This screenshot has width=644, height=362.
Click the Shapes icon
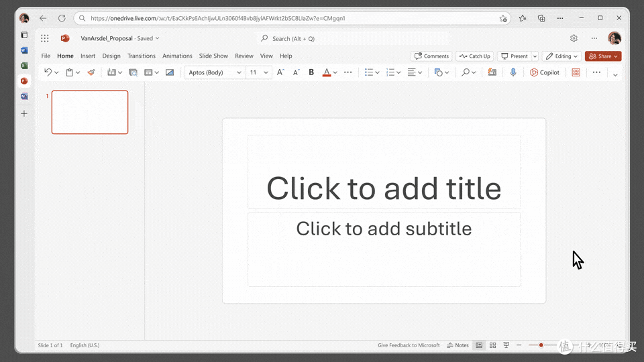tap(439, 72)
